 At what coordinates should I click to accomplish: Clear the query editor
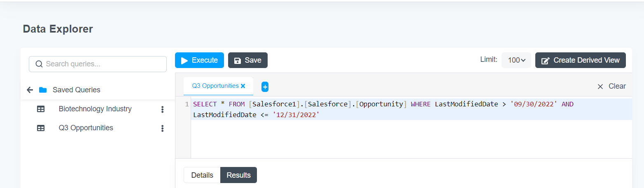611,86
